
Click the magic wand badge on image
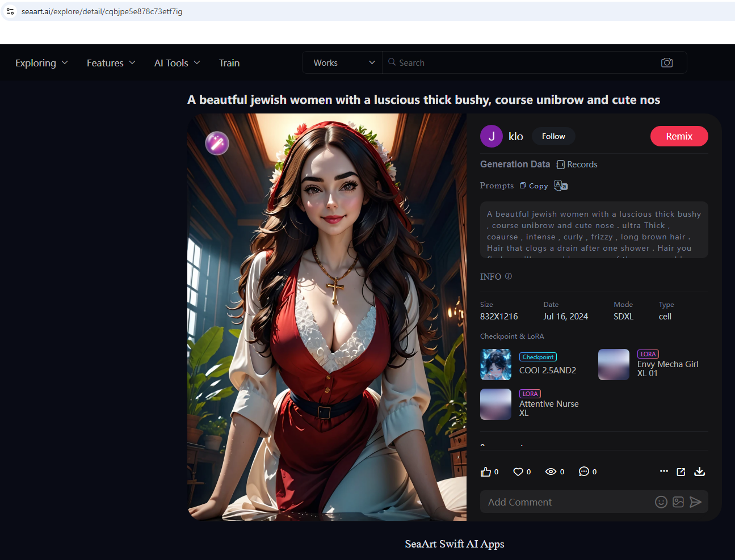tap(217, 143)
